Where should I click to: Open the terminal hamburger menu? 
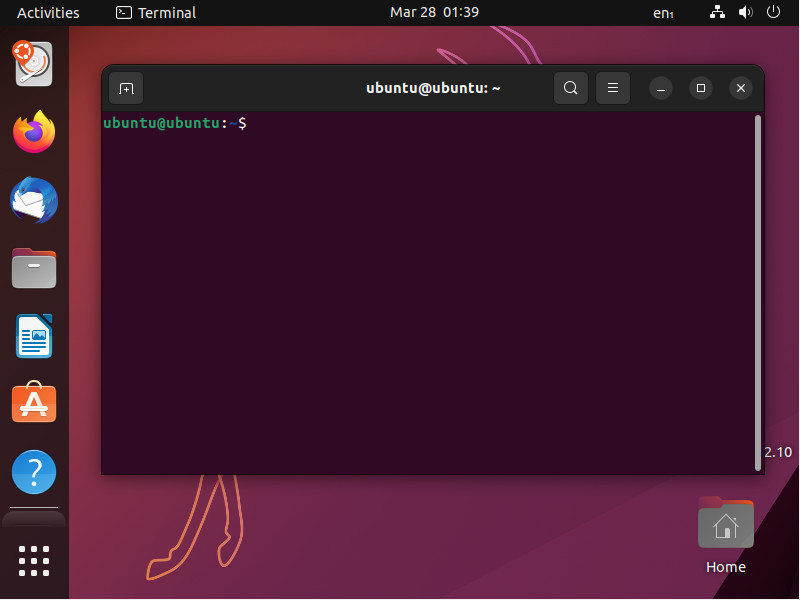(612, 88)
